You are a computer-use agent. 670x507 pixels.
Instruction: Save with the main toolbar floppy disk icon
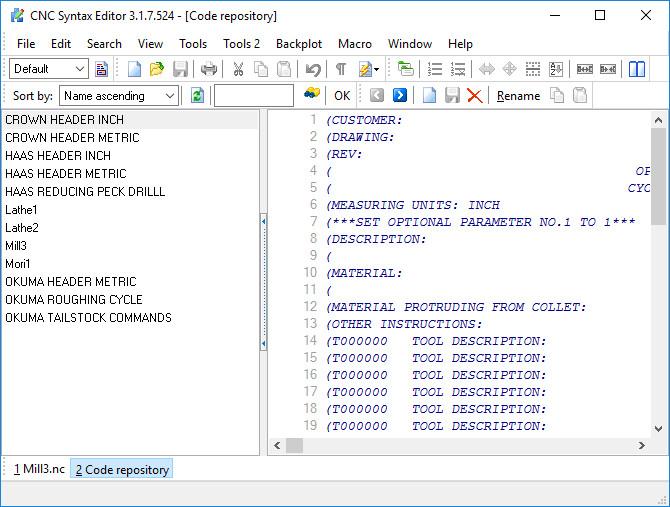[180, 69]
